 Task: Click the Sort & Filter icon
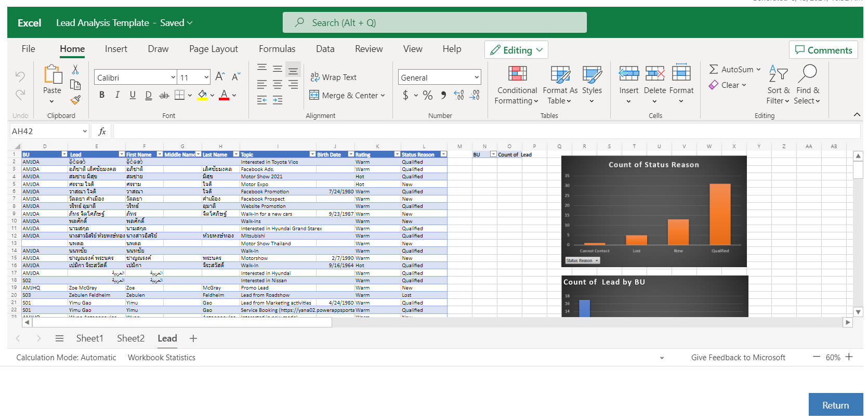[778, 85]
